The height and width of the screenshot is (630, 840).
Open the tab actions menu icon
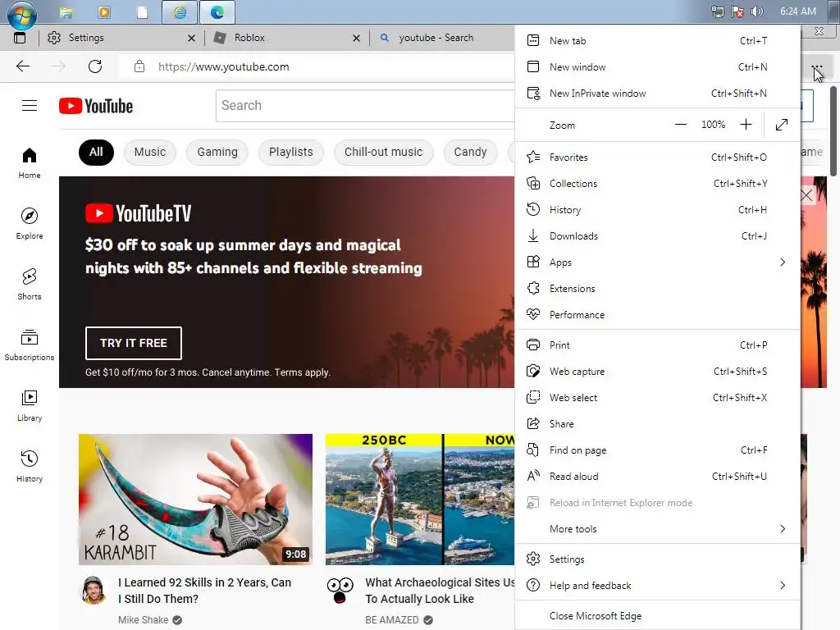point(20,38)
